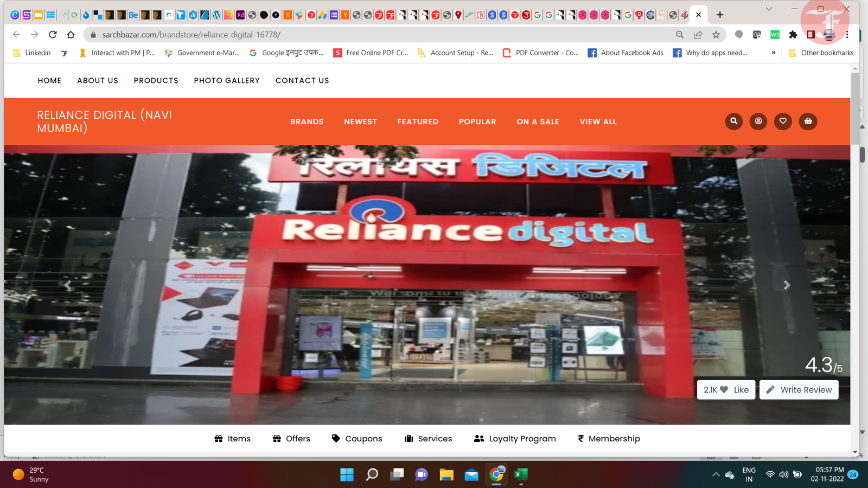The width and height of the screenshot is (868, 488).
Task: Close the active browser tab
Action: click(699, 15)
